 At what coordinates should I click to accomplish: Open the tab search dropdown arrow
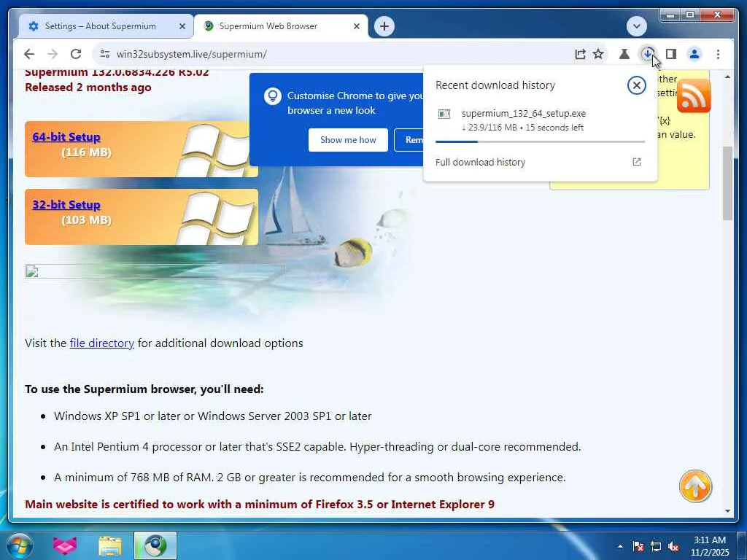[x=636, y=26]
